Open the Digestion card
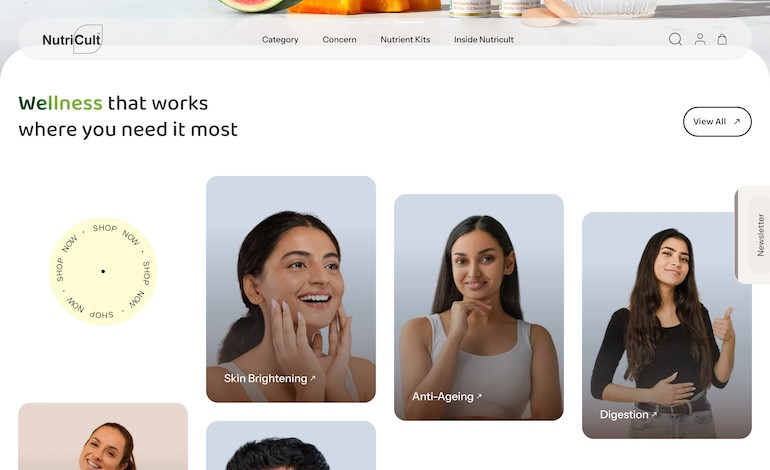The image size is (770, 470). click(x=667, y=325)
